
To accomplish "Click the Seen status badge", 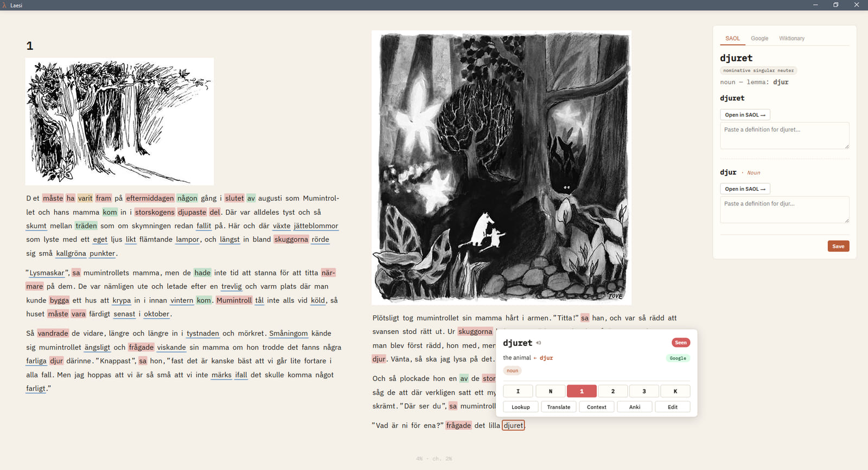I will (x=680, y=343).
